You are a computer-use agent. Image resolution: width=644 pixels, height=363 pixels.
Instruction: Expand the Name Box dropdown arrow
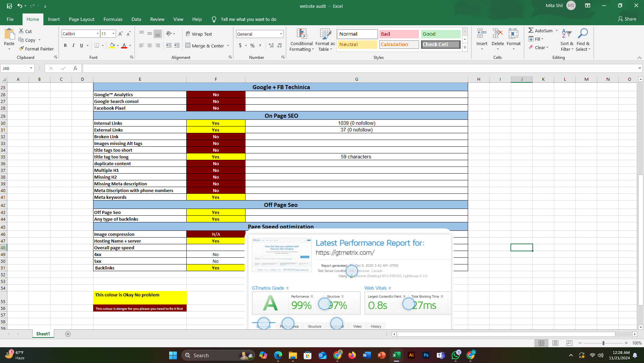coord(31,68)
